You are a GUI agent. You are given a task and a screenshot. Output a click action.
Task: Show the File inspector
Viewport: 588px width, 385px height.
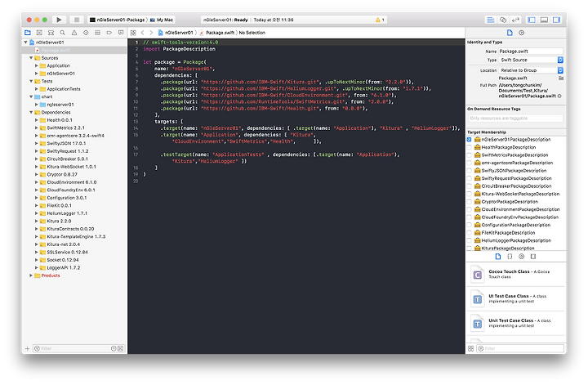[x=510, y=33]
